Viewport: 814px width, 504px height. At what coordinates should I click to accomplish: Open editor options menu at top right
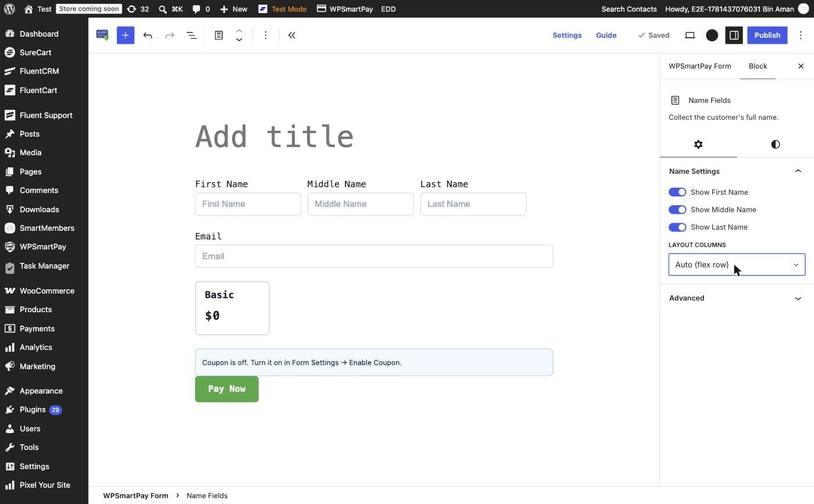[801, 35]
